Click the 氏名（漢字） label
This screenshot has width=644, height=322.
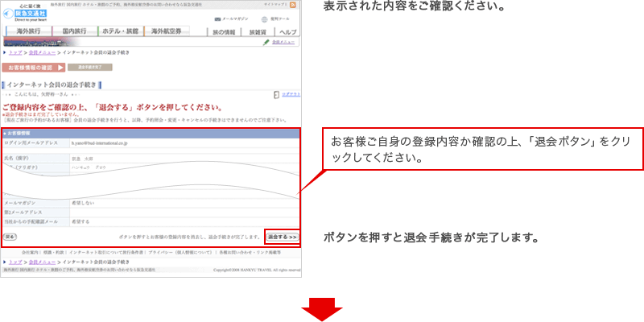click(x=17, y=158)
